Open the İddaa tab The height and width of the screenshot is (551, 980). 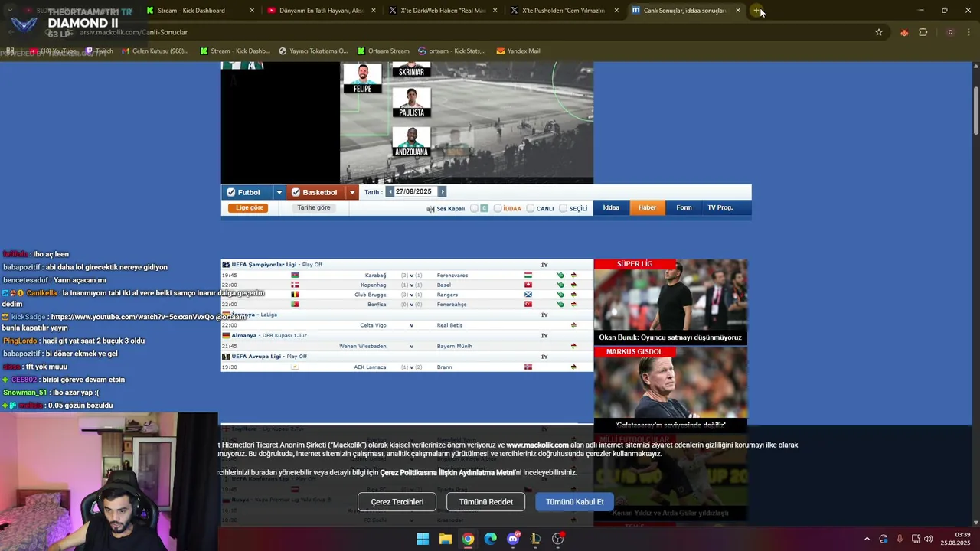point(611,207)
